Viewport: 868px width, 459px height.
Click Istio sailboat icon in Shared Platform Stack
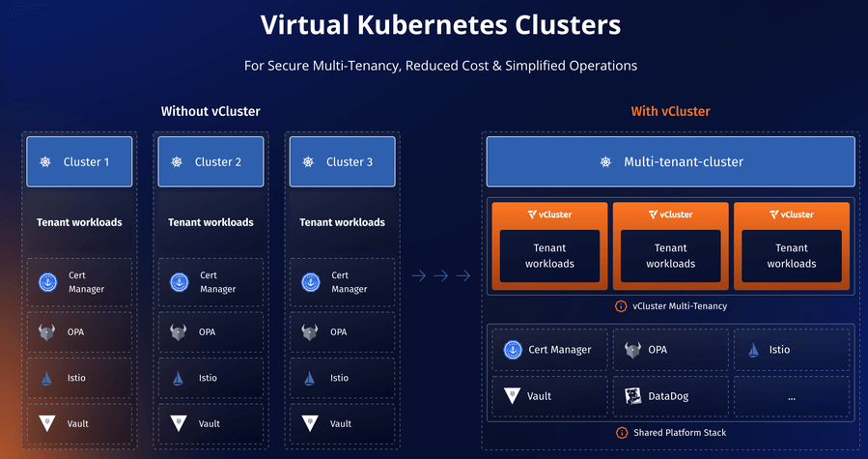(x=753, y=350)
